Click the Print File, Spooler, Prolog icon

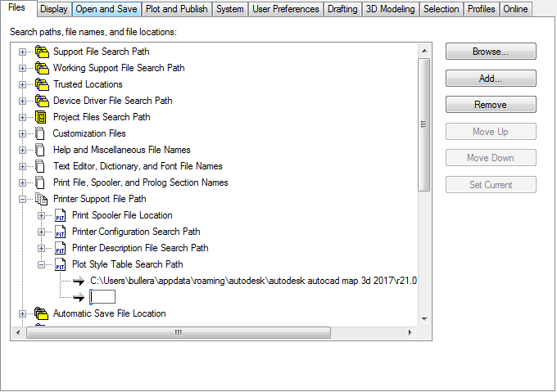(x=40, y=182)
